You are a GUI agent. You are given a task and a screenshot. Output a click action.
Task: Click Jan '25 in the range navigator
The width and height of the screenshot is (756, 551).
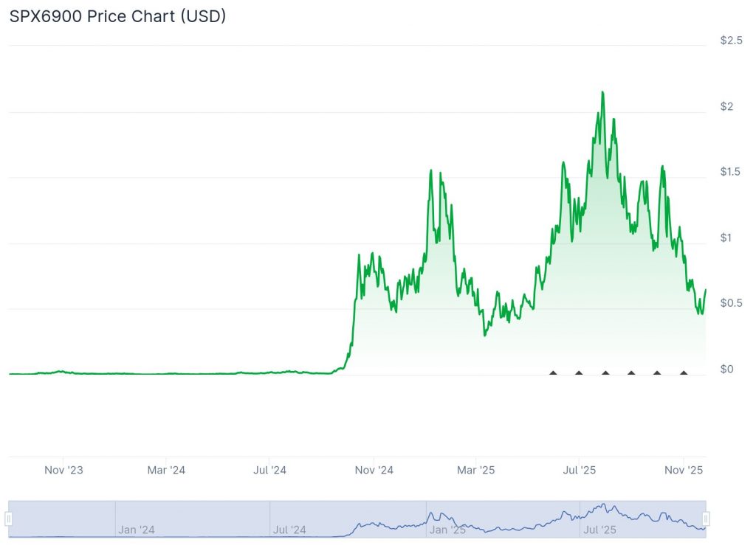pos(447,530)
